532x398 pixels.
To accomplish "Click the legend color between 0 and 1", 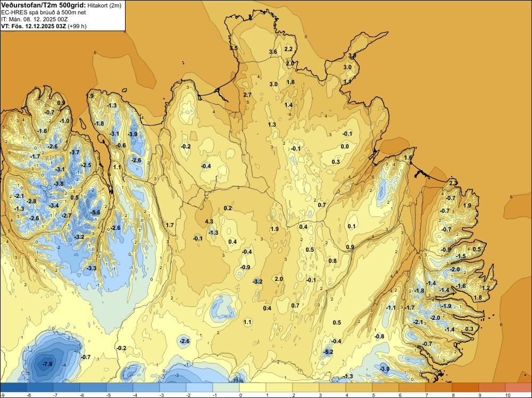I will [253, 387].
